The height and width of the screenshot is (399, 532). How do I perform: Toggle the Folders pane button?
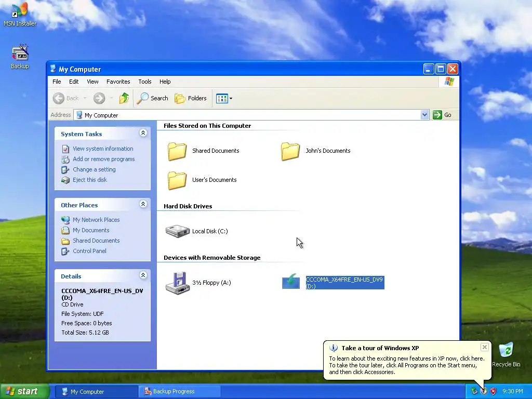coord(191,98)
